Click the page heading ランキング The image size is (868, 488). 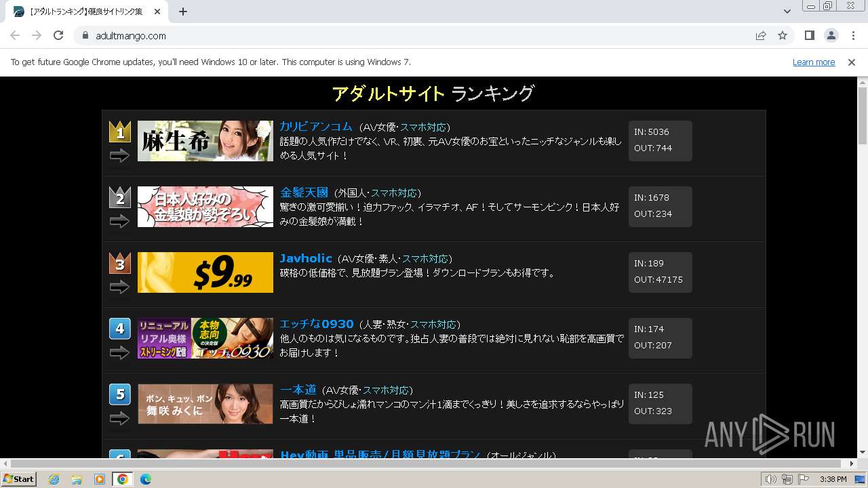pyautogui.click(x=493, y=94)
